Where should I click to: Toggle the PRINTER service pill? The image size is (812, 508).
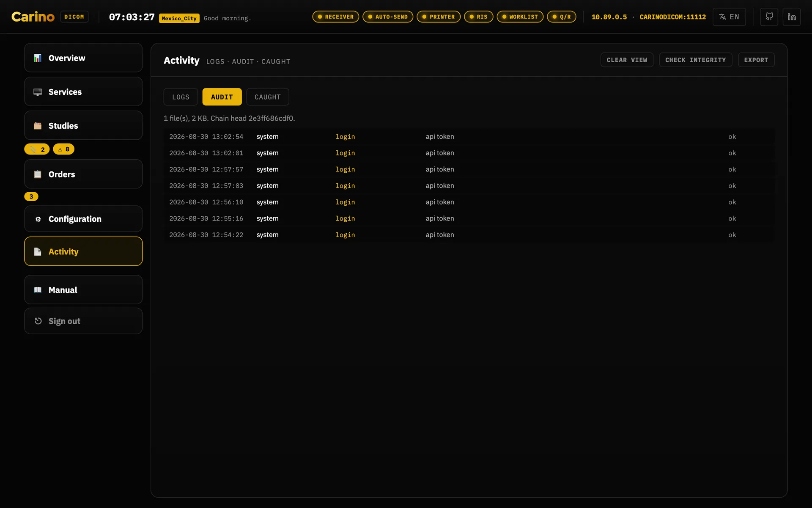click(x=439, y=17)
